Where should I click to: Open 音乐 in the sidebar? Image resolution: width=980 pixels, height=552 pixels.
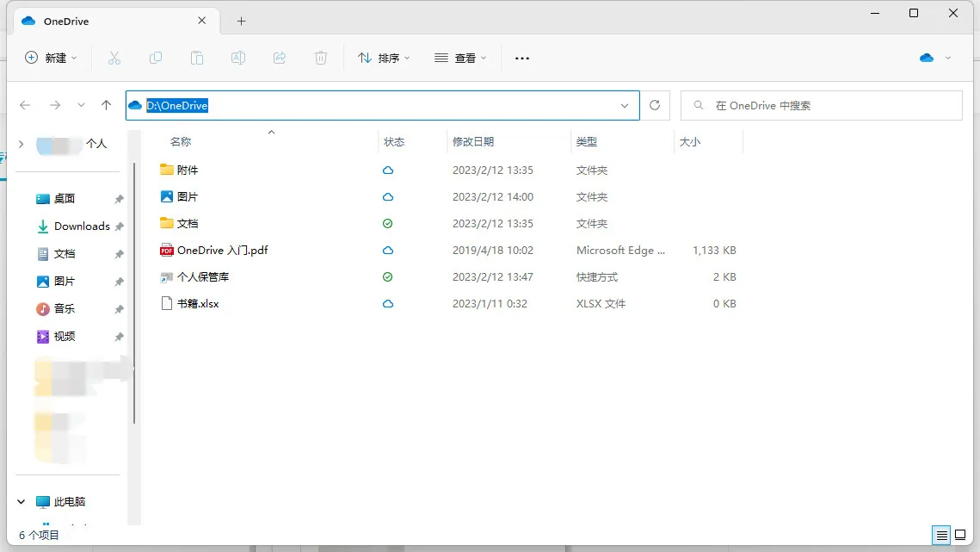tap(65, 309)
